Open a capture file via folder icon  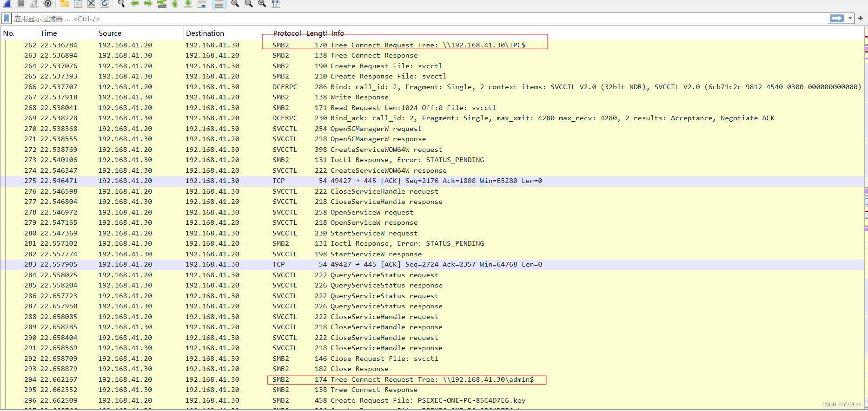pos(65,4)
